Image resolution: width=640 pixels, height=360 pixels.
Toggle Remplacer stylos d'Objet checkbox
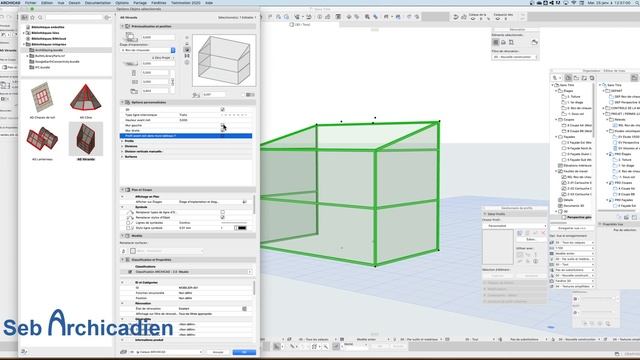pos(222,218)
